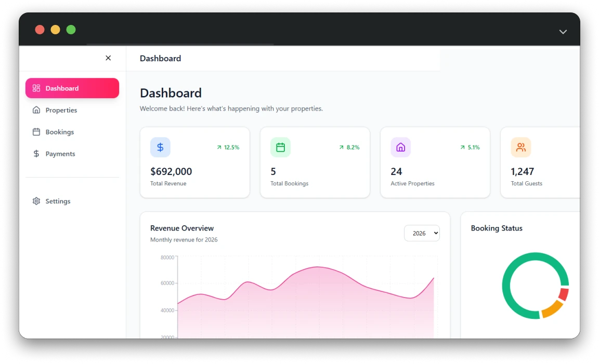Open the Settings page
This screenshot has width=599, height=364.
[58, 201]
